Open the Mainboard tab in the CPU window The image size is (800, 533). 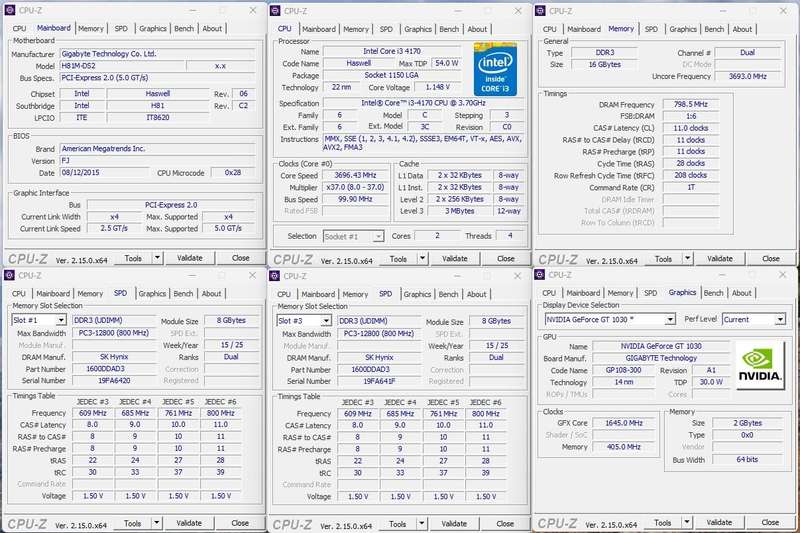tap(319, 29)
